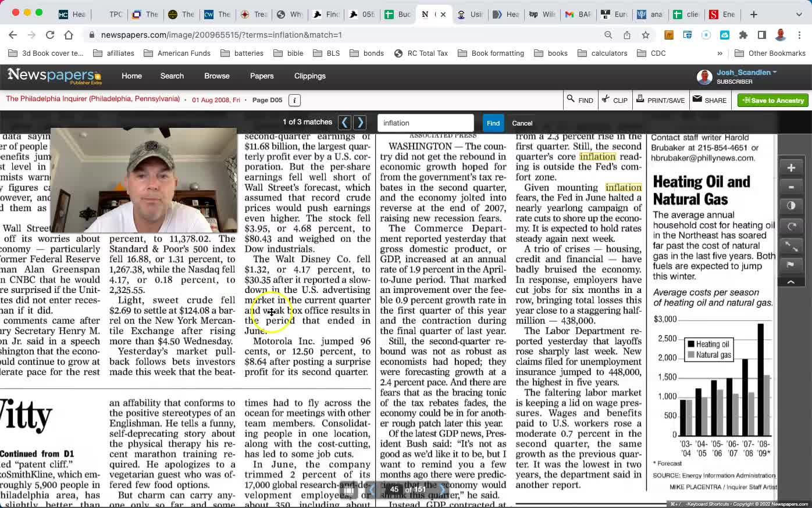Open the brightness/contrast adjustment tool
Image resolution: width=812 pixels, height=508 pixels.
pos(791,206)
